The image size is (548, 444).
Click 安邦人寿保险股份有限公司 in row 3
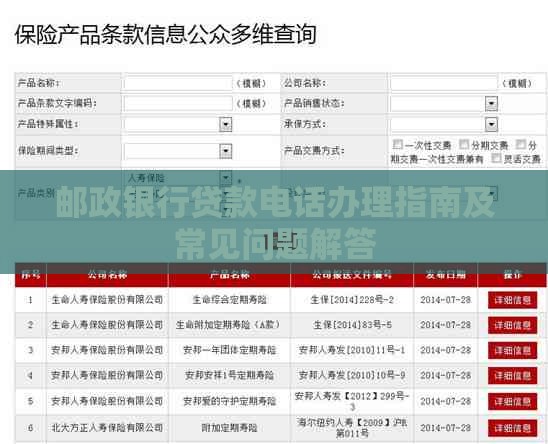[x=107, y=350]
